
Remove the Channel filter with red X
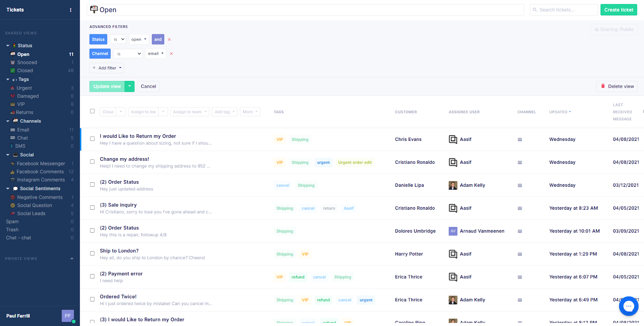click(171, 54)
